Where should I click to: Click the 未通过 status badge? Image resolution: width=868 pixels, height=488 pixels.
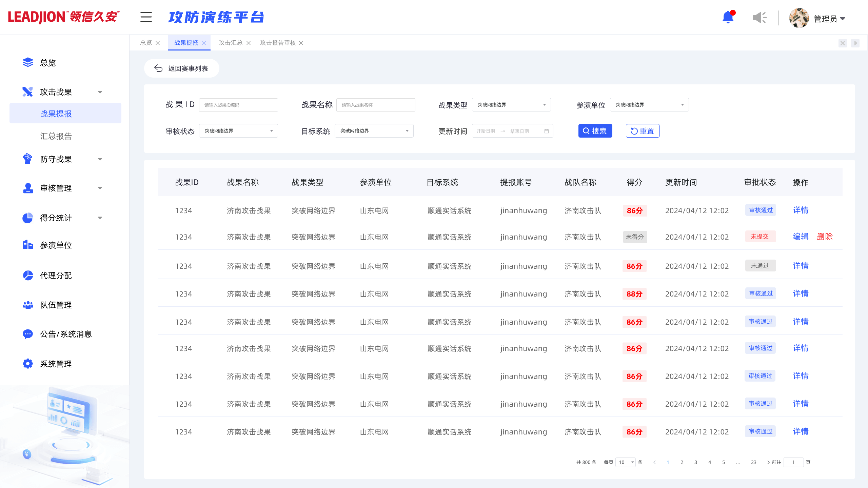click(760, 266)
